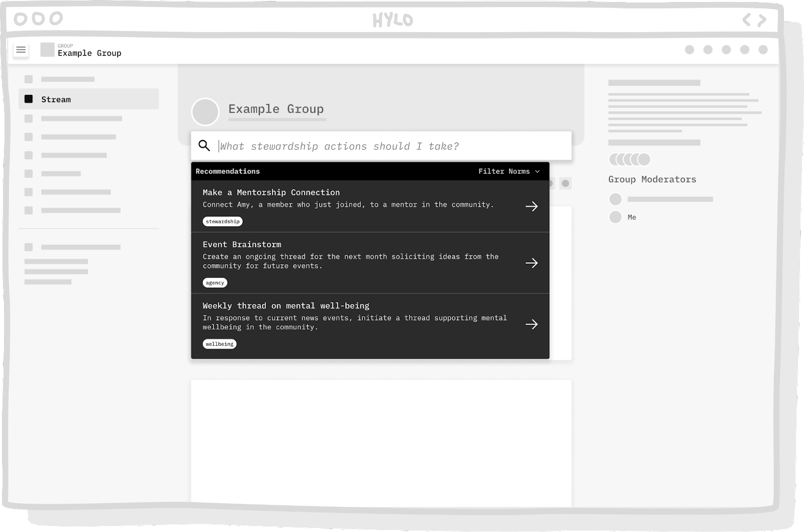Image resolution: width=804 pixels, height=532 pixels.
Task: Select Make a Mentorship Connection recommendation
Action: click(x=370, y=206)
